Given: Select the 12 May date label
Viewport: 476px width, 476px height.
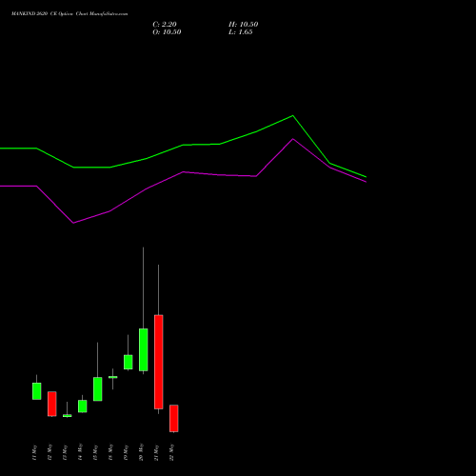Looking at the screenshot, I should click(x=50, y=452).
